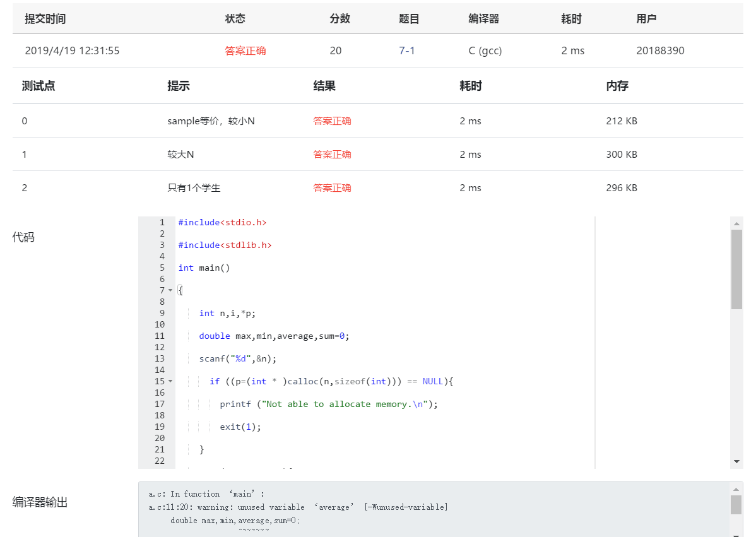Click the 提交时间 column header
Viewport: 756px width, 537px height.
point(45,19)
